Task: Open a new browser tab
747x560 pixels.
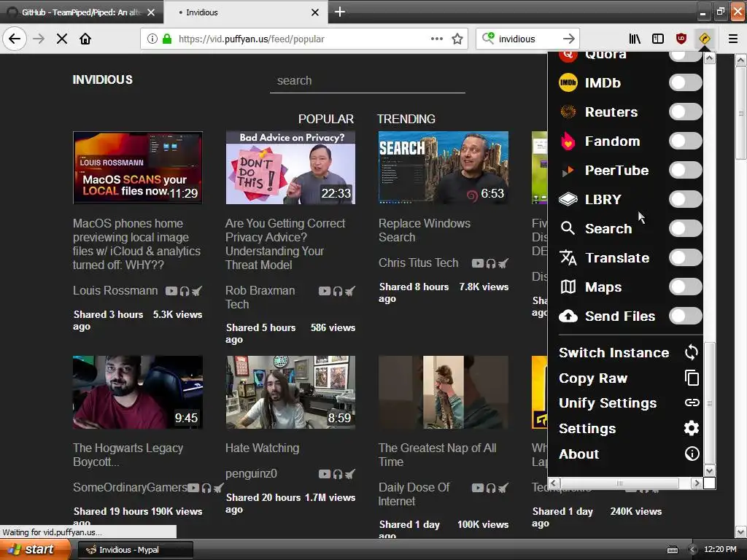Action: [340, 12]
